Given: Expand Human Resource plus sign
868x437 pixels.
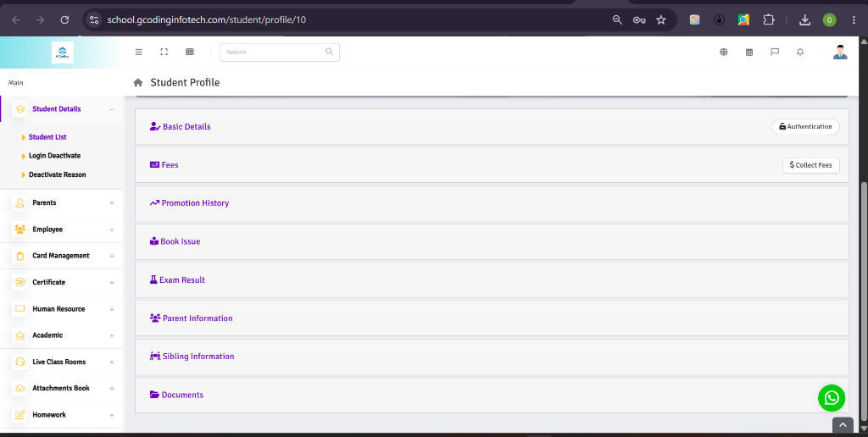Looking at the screenshot, I should tap(112, 309).
